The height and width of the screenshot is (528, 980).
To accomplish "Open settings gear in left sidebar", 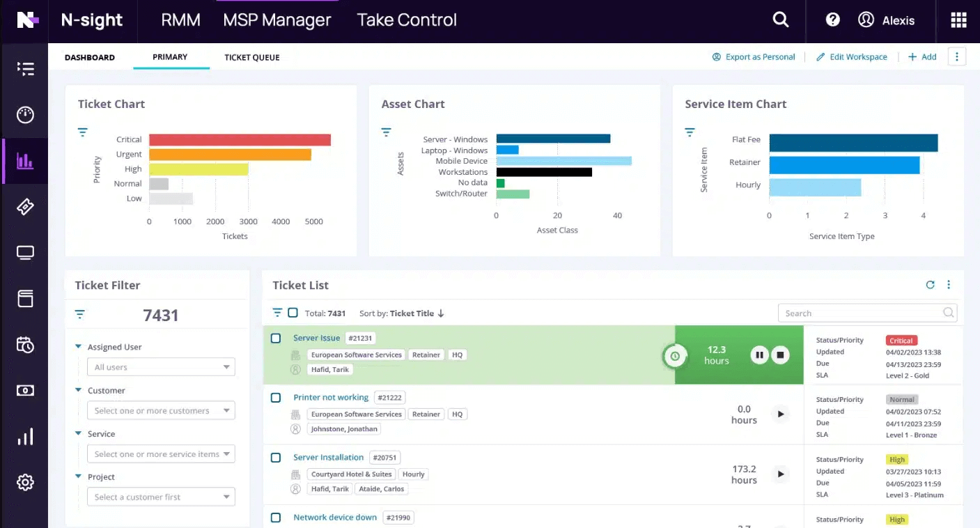I will [x=25, y=482].
